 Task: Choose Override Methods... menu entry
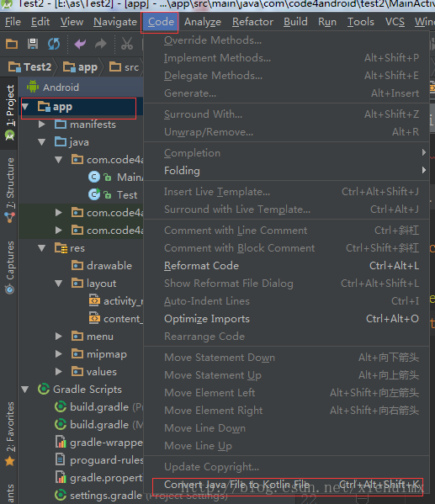[286, 40]
